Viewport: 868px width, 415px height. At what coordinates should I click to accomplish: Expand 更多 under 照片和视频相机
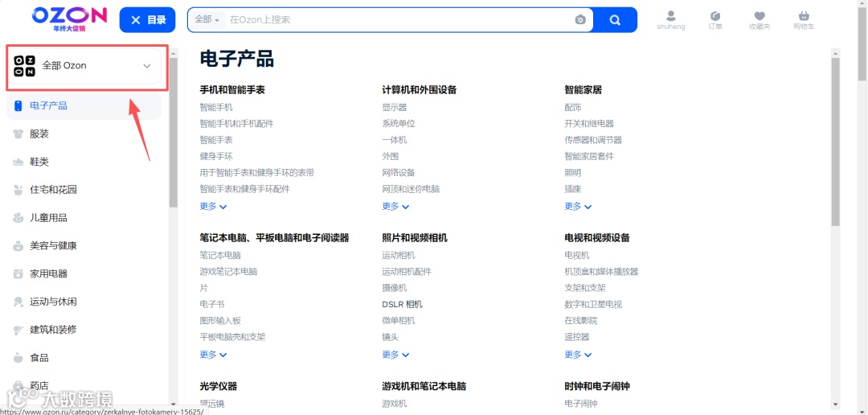(x=395, y=355)
